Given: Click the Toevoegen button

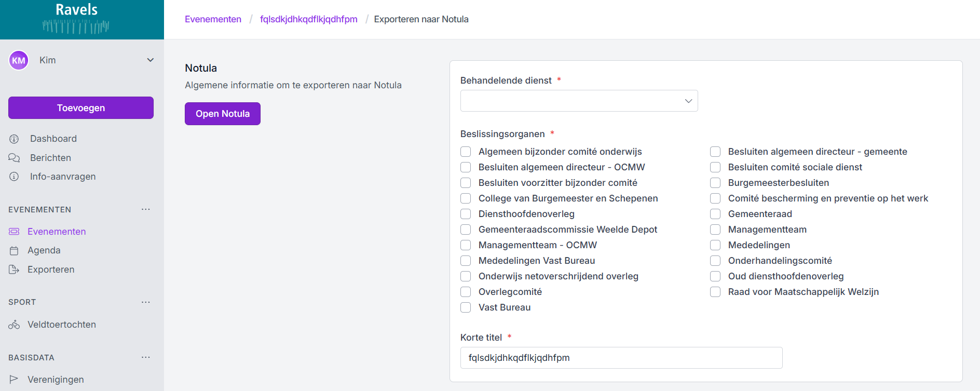Looking at the screenshot, I should (x=81, y=108).
